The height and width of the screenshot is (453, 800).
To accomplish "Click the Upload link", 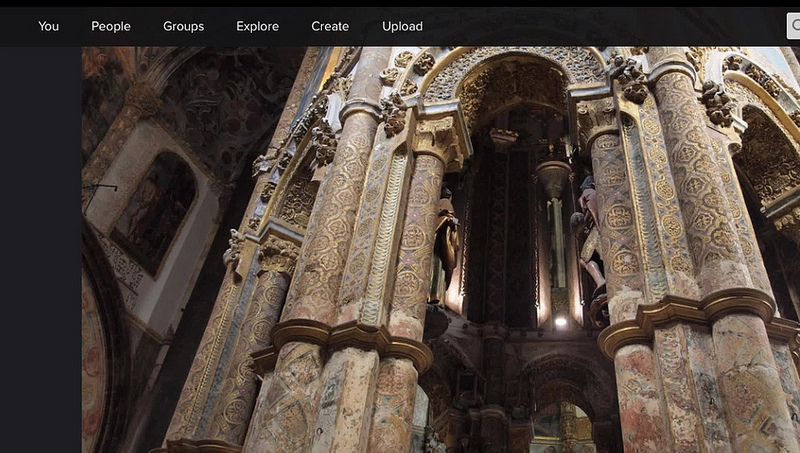I will pos(402,26).
